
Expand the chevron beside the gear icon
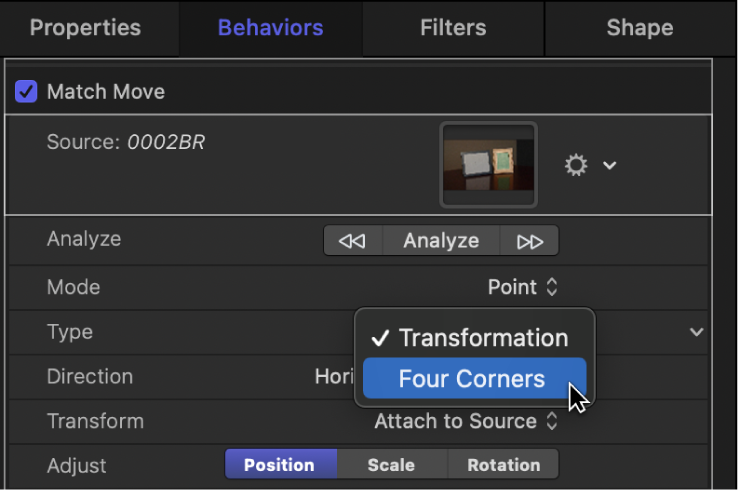tap(609, 165)
